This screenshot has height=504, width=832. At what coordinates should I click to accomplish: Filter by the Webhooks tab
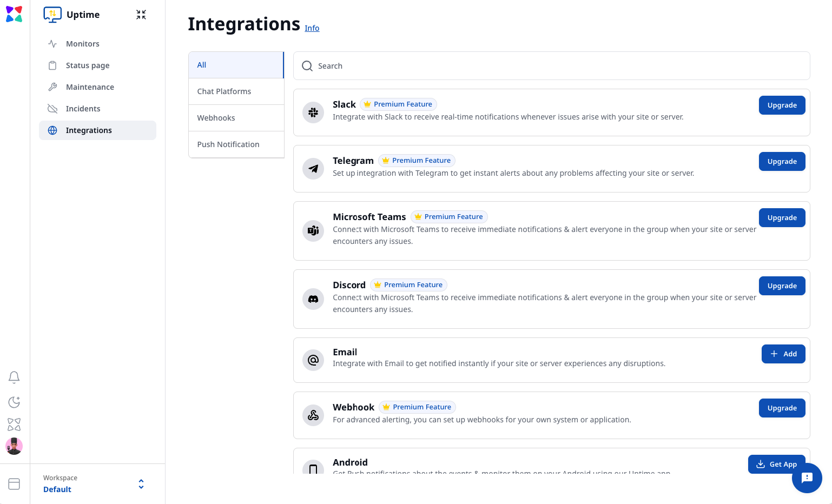(216, 118)
